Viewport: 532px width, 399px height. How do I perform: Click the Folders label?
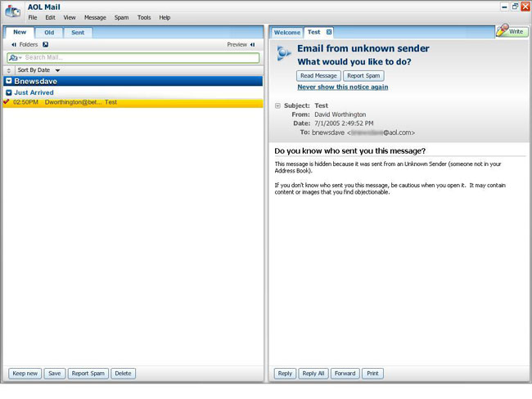pos(29,44)
